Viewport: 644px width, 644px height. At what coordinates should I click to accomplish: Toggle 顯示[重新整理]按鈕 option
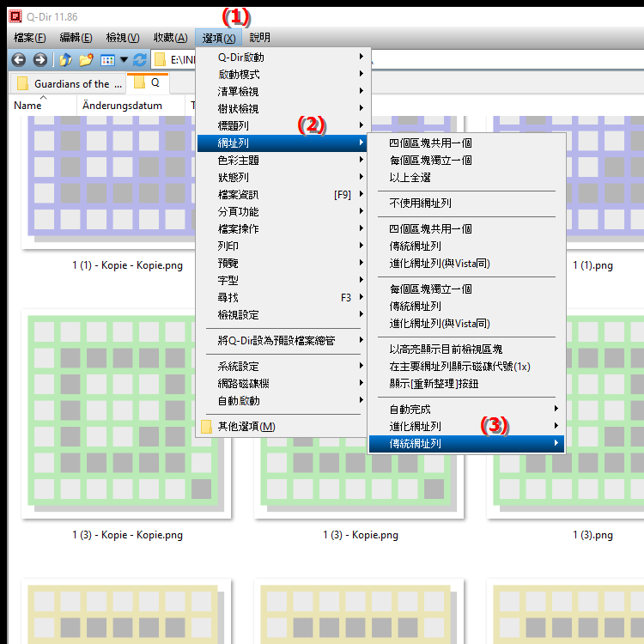(433, 383)
